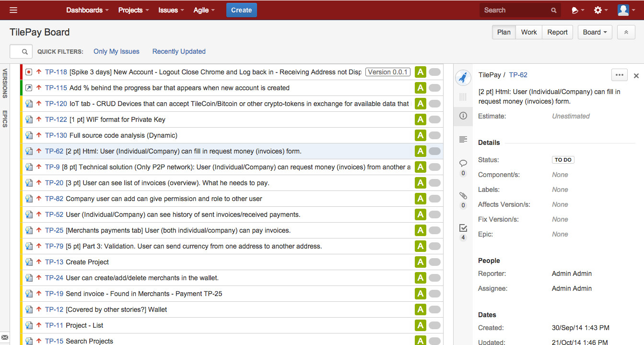
Task: Close the TP-62 detail panel
Action: tap(636, 76)
